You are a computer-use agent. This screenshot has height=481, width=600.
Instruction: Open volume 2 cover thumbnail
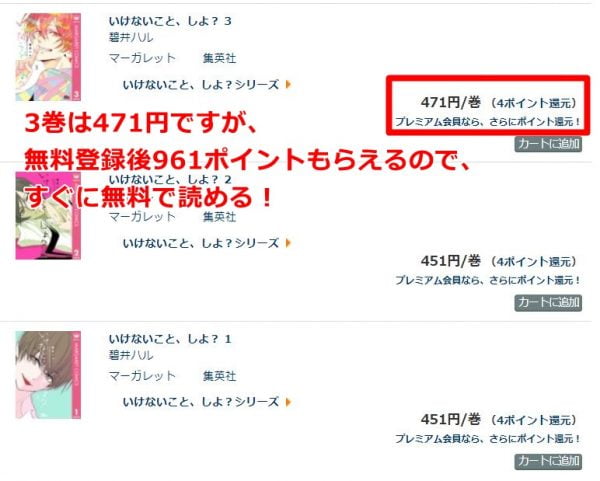(48, 215)
